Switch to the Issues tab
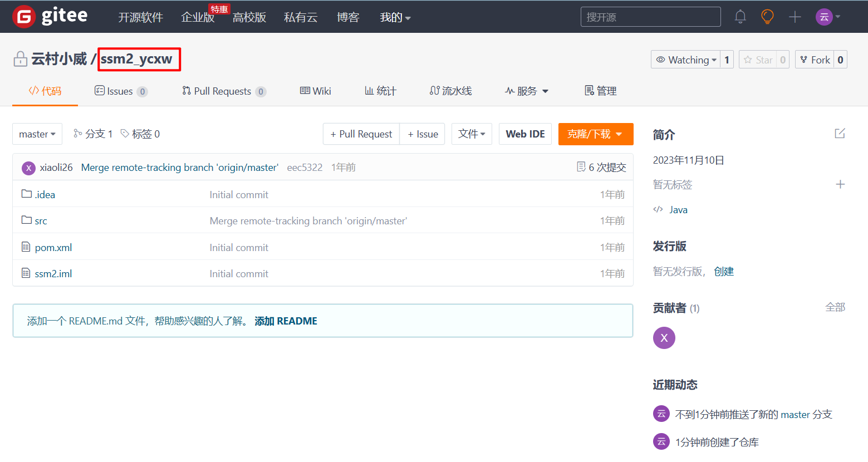 click(x=120, y=91)
